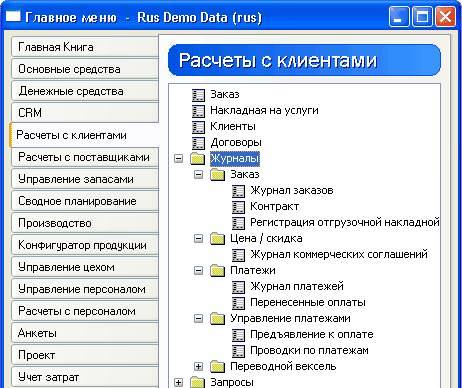Screen dimensions: 462x388
Task: Collapse the Заказ subfolder node
Action: [x=199, y=174]
